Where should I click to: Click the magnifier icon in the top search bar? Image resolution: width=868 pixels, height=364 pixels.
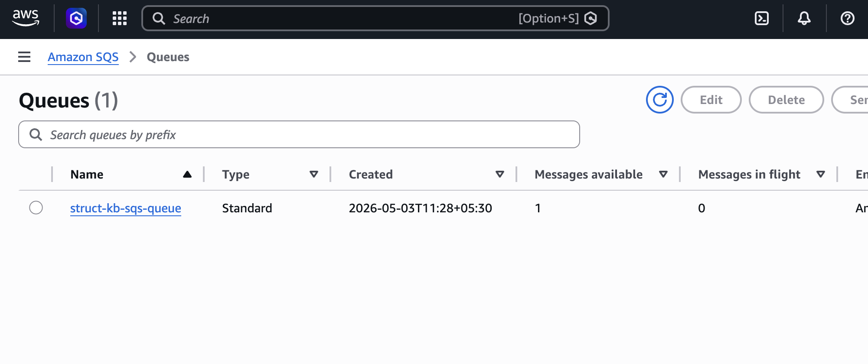point(159,18)
